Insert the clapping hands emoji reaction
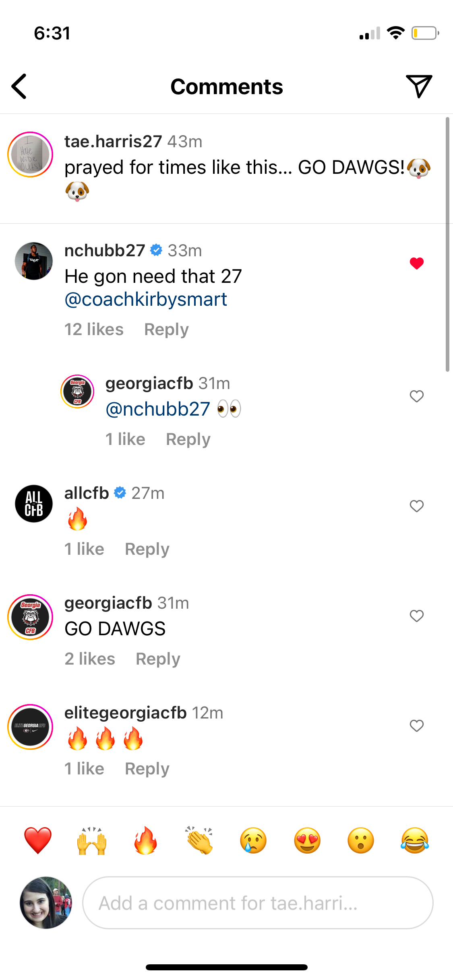 tap(199, 840)
